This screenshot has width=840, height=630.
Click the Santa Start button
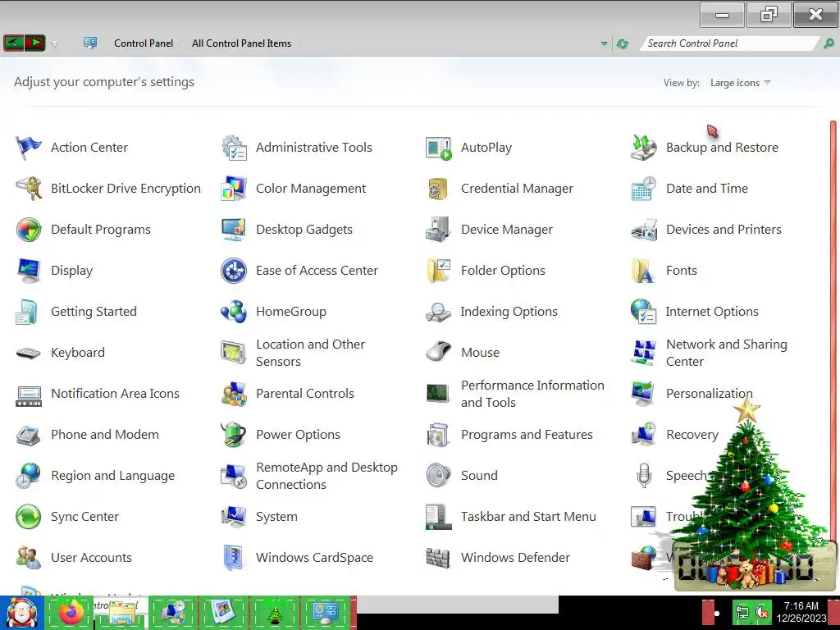[x=21, y=613]
